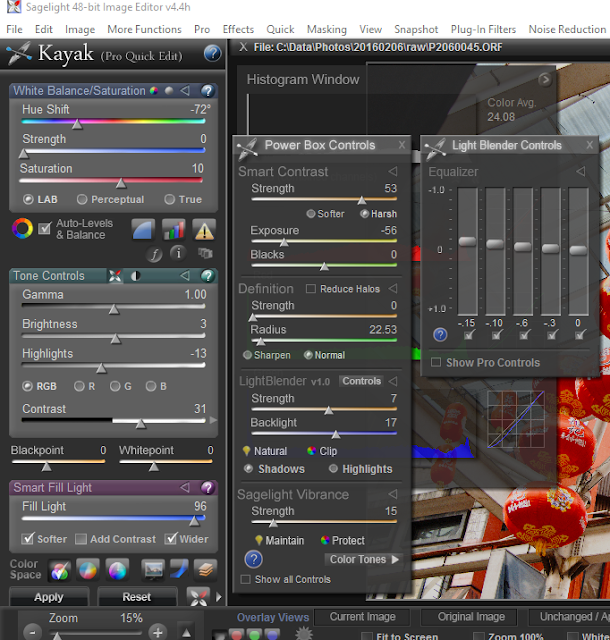The image size is (610, 640).
Task: Select third Color Space sphere icon
Action: 117,570
